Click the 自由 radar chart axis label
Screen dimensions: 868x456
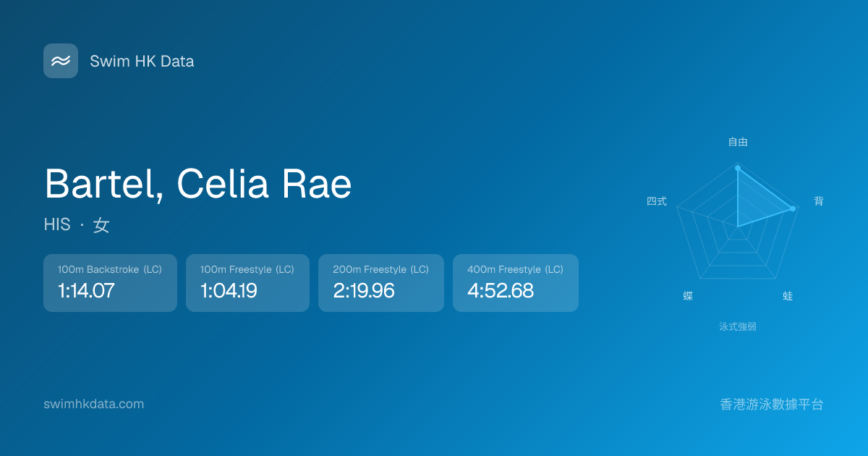tap(738, 142)
